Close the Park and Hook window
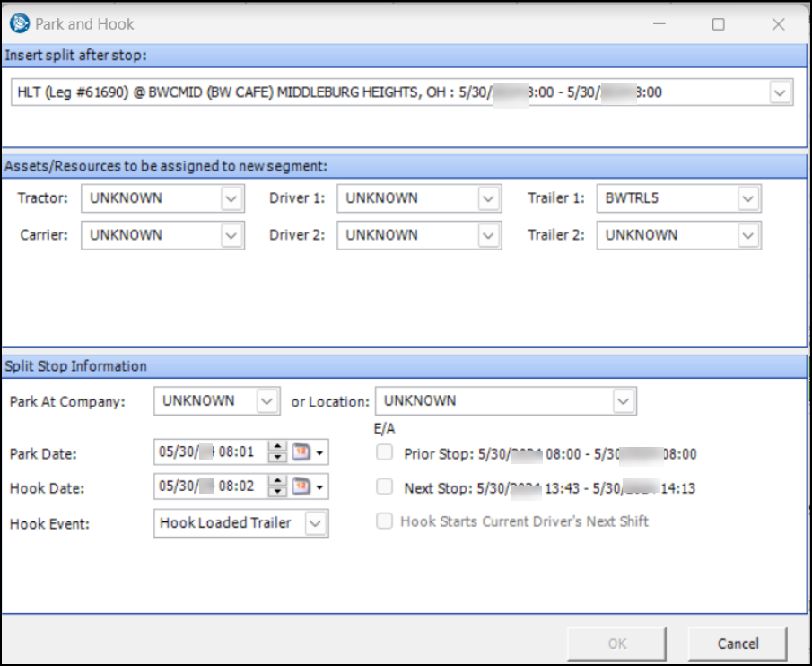The height and width of the screenshot is (666, 812). point(778,24)
